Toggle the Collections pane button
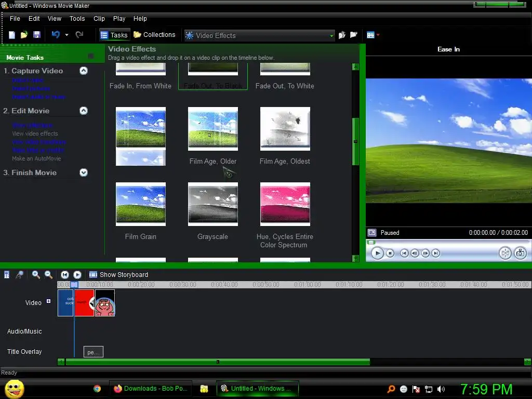 (x=155, y=35)
